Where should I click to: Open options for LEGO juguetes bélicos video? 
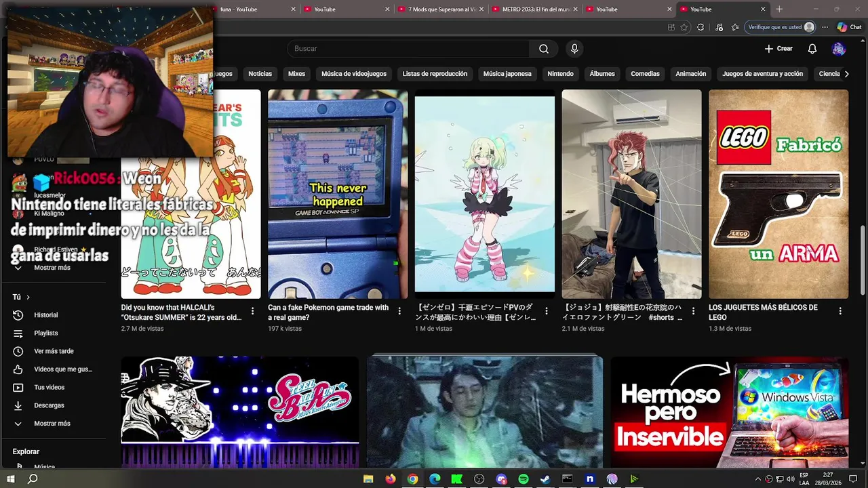tap(840, 311)
